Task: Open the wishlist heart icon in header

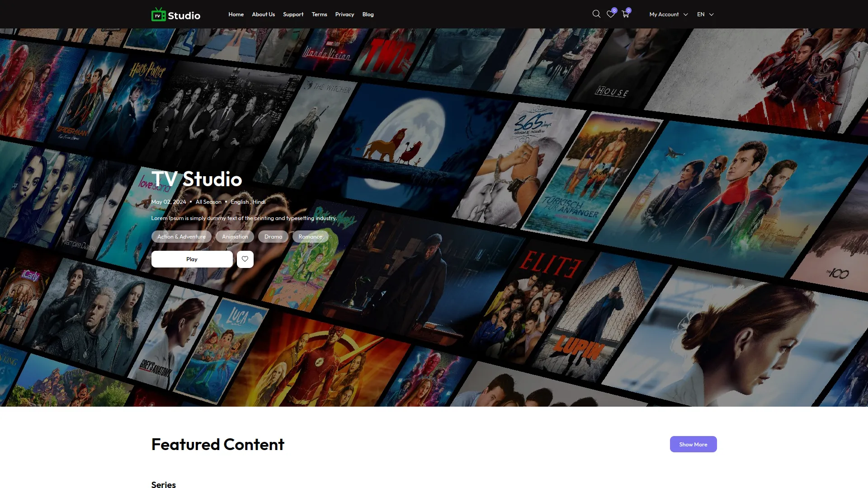Action: click(x=611, y=14)
